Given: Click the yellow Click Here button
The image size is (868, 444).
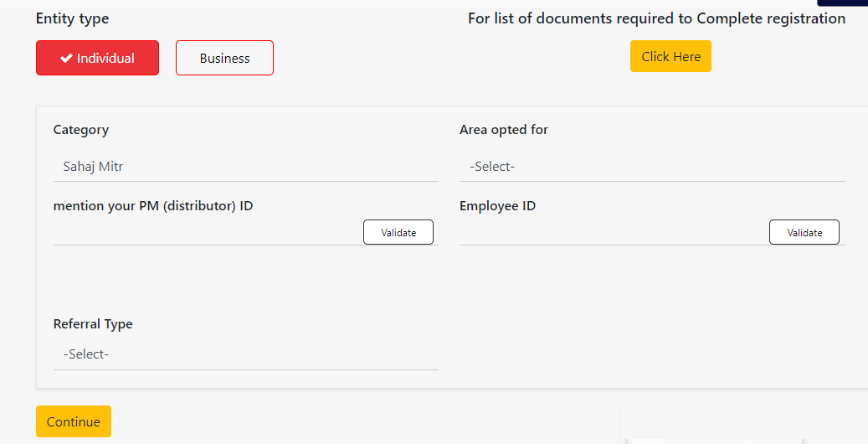Looking at the screenshot, I should [670, 57].
